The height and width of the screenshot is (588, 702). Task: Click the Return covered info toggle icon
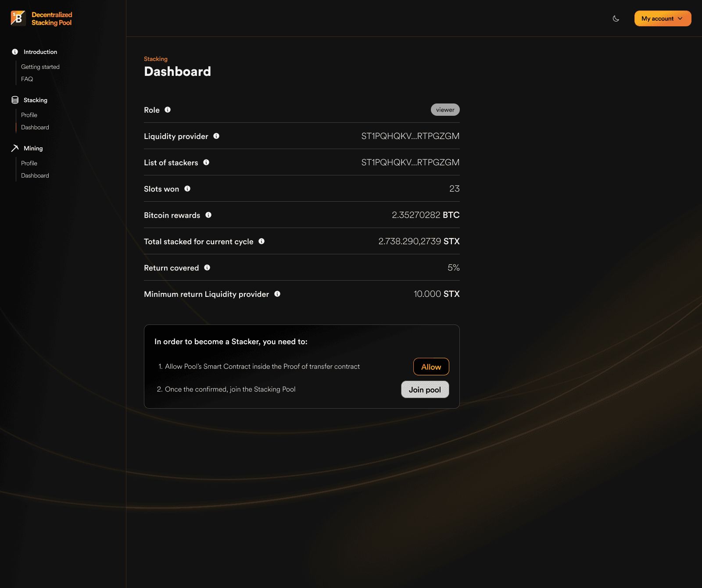[x=207, y=267]
